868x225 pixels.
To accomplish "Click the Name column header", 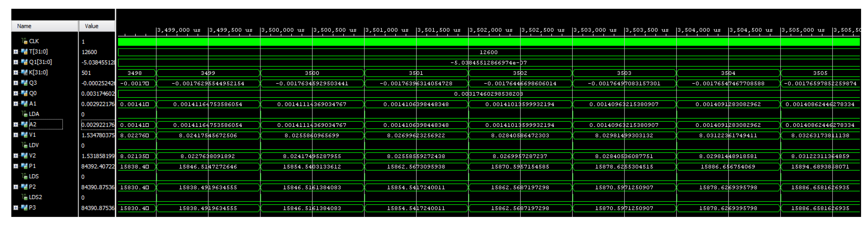I will (24, 26).
